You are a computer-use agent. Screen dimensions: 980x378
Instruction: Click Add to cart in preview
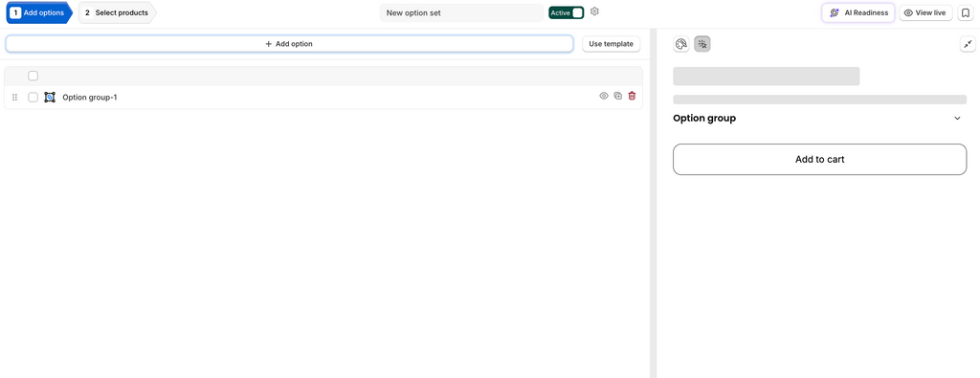click(820, 159)
